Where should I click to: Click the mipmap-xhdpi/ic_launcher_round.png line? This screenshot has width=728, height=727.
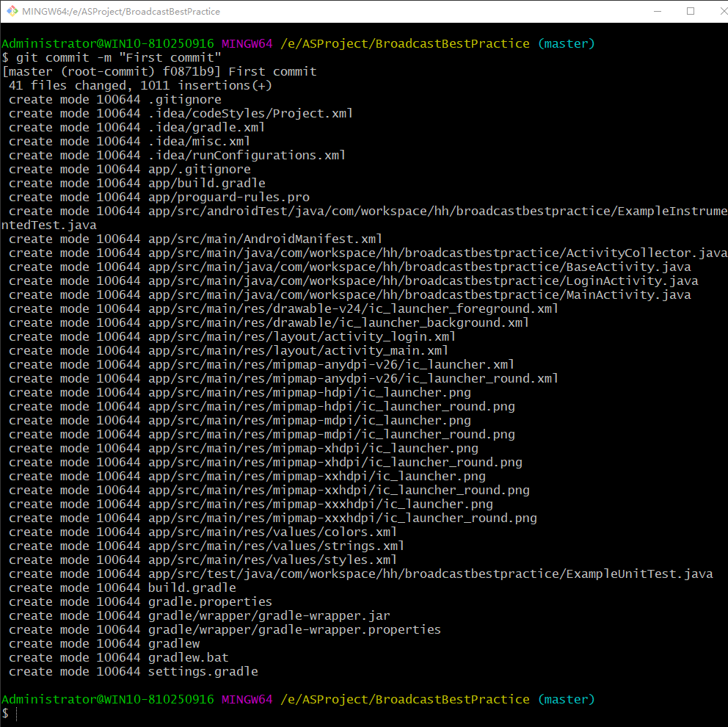click(266, 462)
